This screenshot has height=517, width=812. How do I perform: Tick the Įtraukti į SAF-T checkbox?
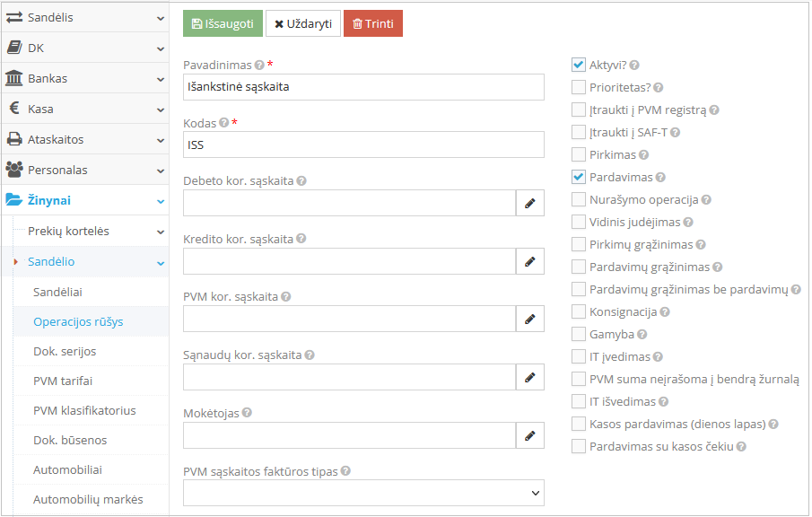coord(579,133)
